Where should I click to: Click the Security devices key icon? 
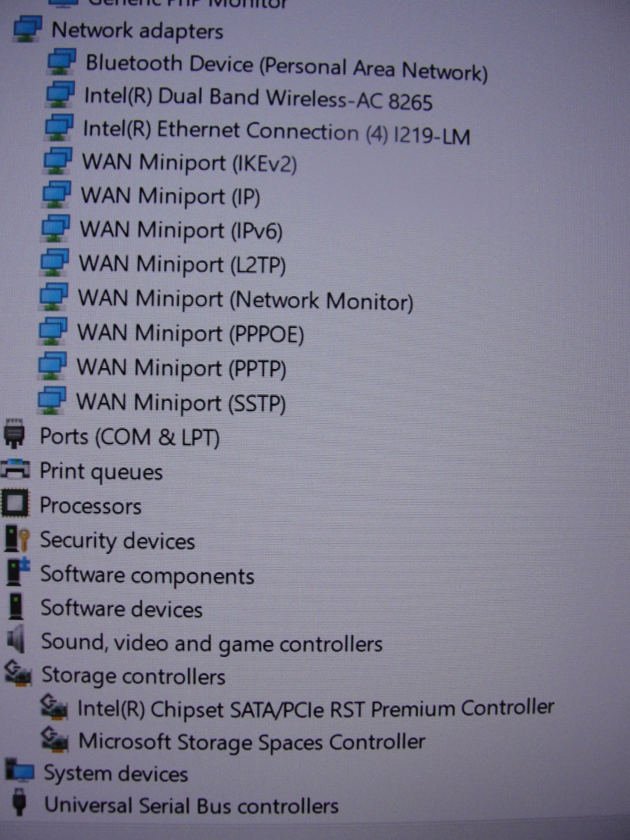point(16,539)
